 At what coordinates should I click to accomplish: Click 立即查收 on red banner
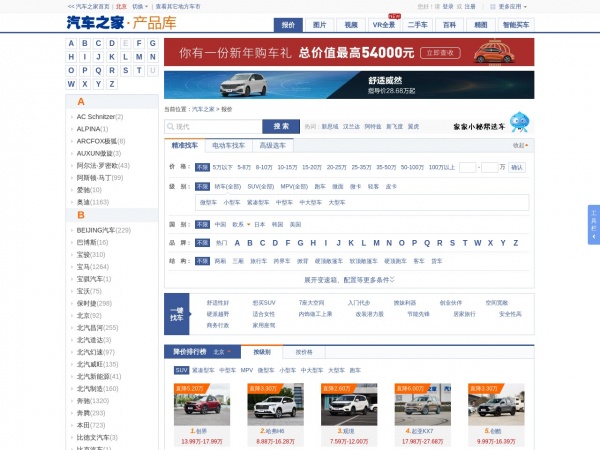440,53
